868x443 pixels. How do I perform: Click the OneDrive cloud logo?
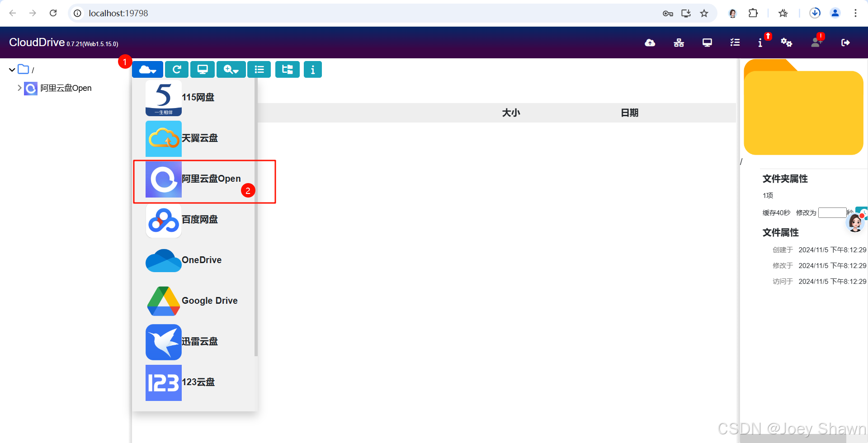[x=164, y=260]
